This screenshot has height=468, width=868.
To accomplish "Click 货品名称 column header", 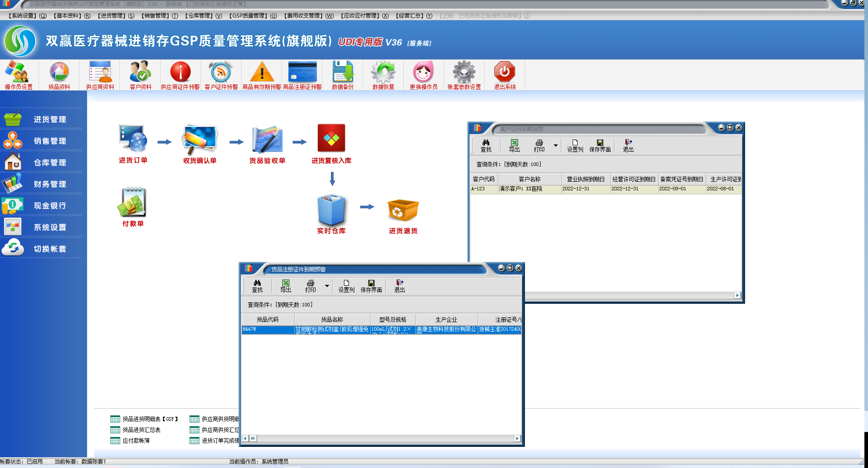I will (x=332, y=319).
